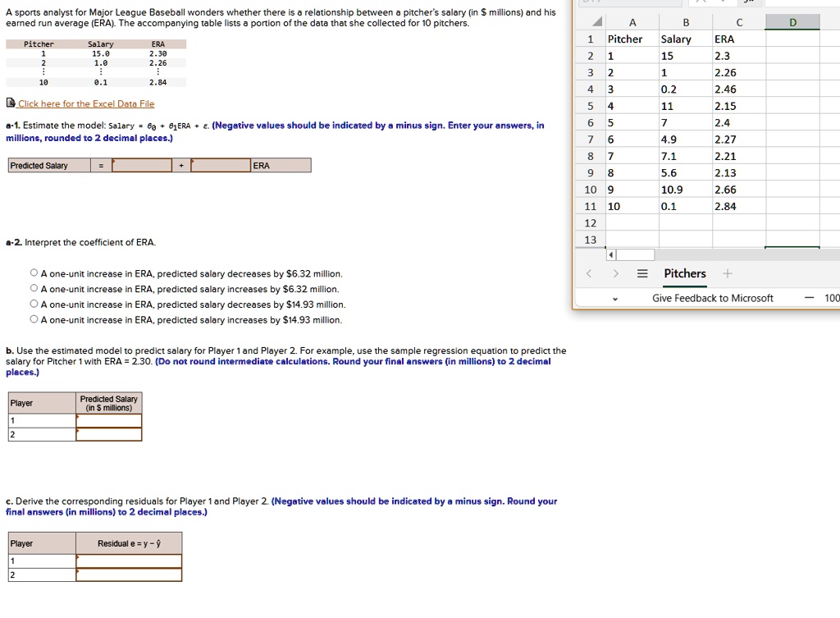Click the Player 1 Predicted Salary input field

(x=108, y=420)
